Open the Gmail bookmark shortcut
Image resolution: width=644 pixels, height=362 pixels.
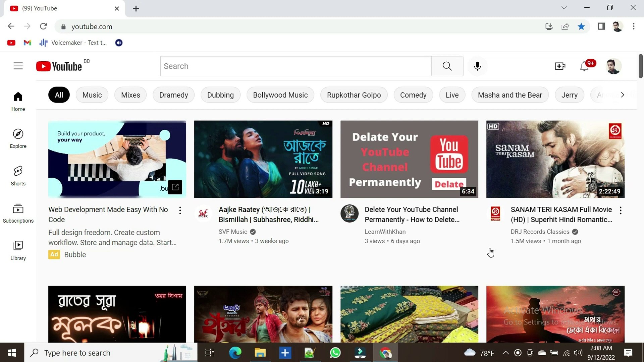coord(27,43)
